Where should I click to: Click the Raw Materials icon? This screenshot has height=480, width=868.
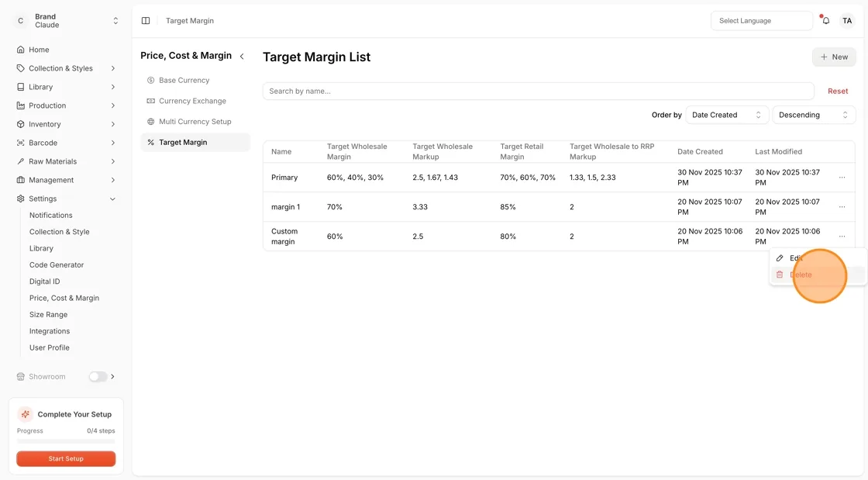click(20, 161)
